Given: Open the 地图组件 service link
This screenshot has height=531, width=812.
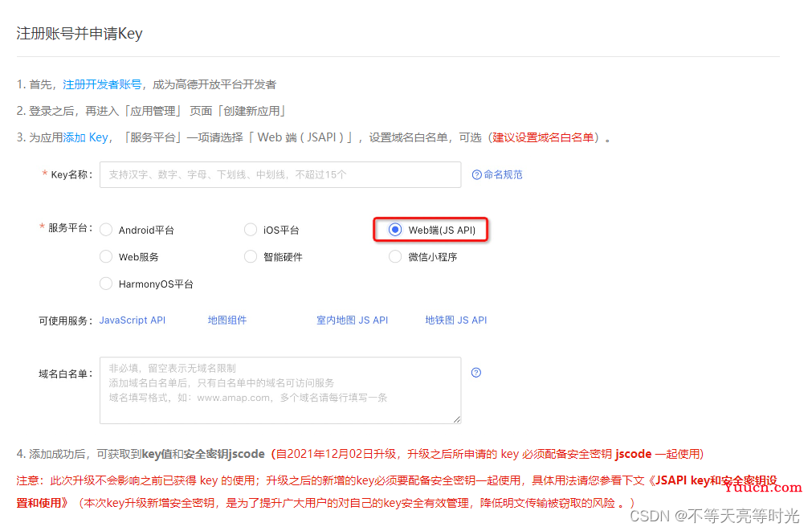Looking at the screenshot, I should (226, 321).
